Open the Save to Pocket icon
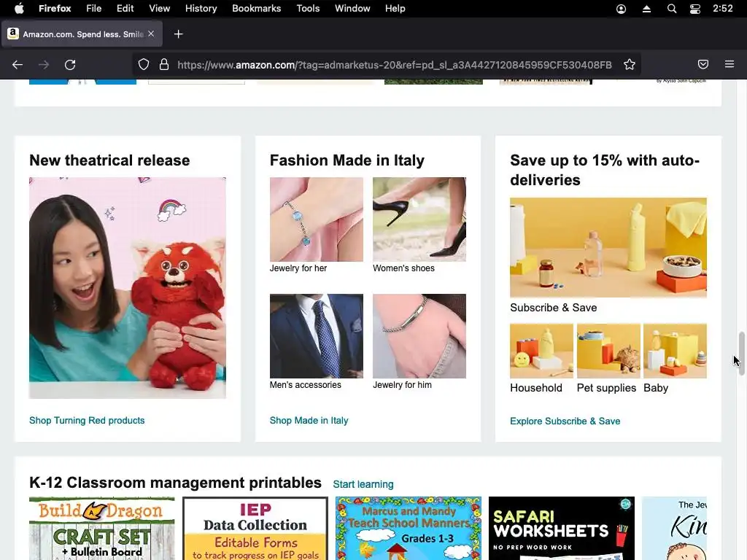747x560 pixels. (703, 64)
